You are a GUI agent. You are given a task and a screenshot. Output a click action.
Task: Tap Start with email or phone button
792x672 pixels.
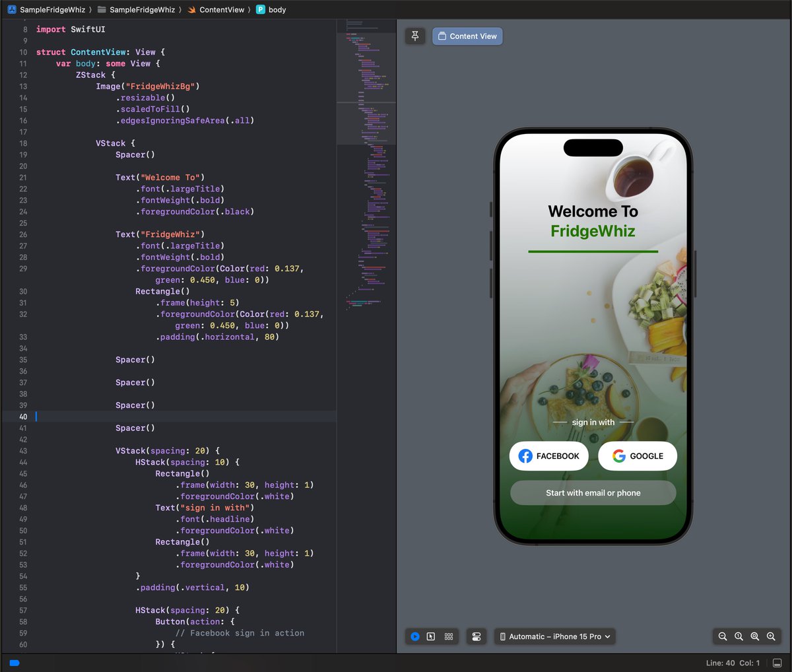(593, 493)
